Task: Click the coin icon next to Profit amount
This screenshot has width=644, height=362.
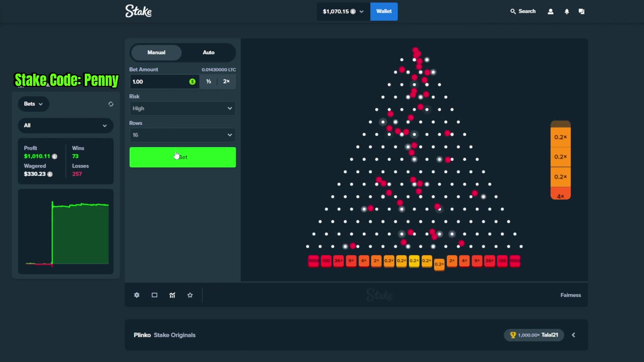Action: click(x=55, y=156)
